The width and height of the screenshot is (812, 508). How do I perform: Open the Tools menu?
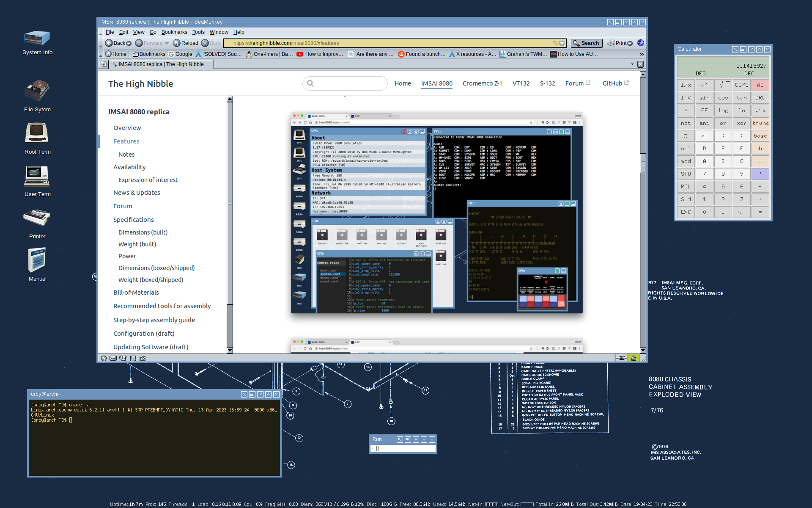(x=198, y=32)
